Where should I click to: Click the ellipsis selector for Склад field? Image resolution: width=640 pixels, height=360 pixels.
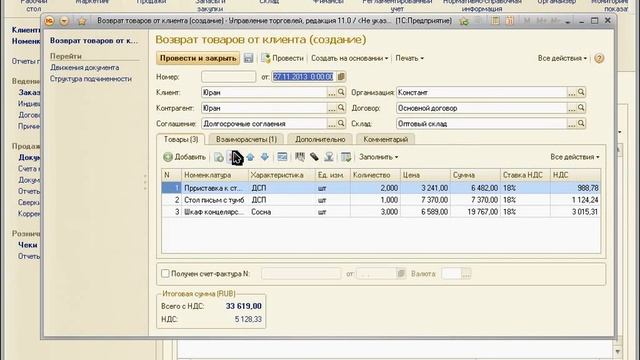[572, 124]
